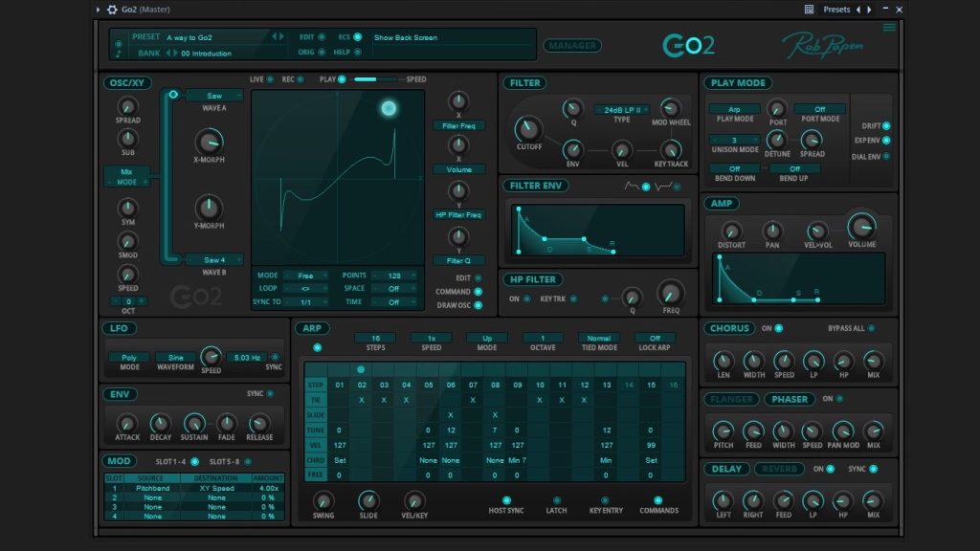The width and height of the screenshot is (980, 551).
Task: Open the WAVE A Saw selector
Action: (x=214, y=96)
